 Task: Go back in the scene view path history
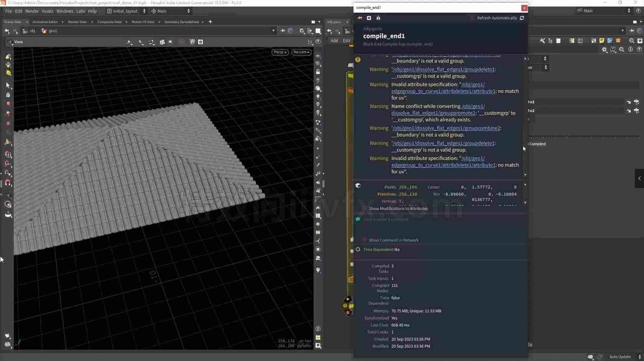pos(7,31)
